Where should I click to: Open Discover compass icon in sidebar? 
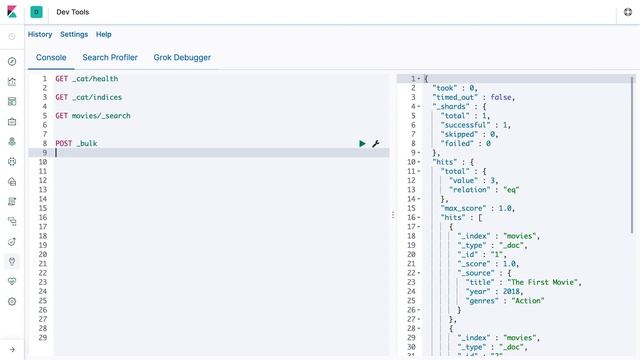(12, 62)
